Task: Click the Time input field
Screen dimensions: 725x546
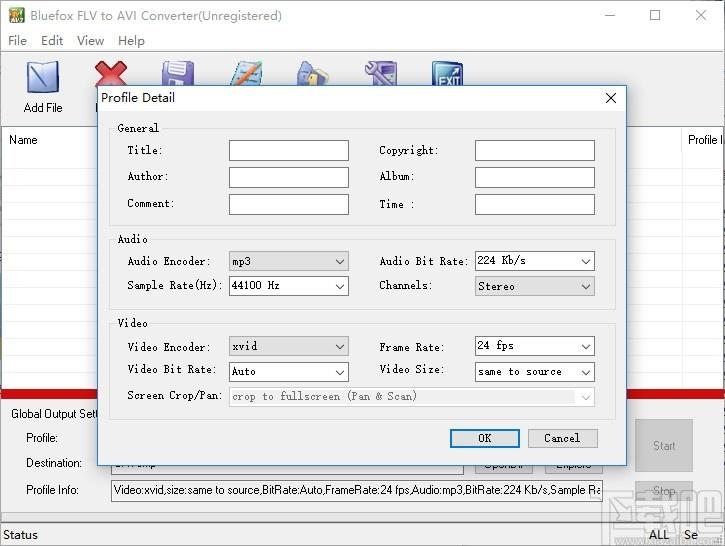Action: [535, 204]
